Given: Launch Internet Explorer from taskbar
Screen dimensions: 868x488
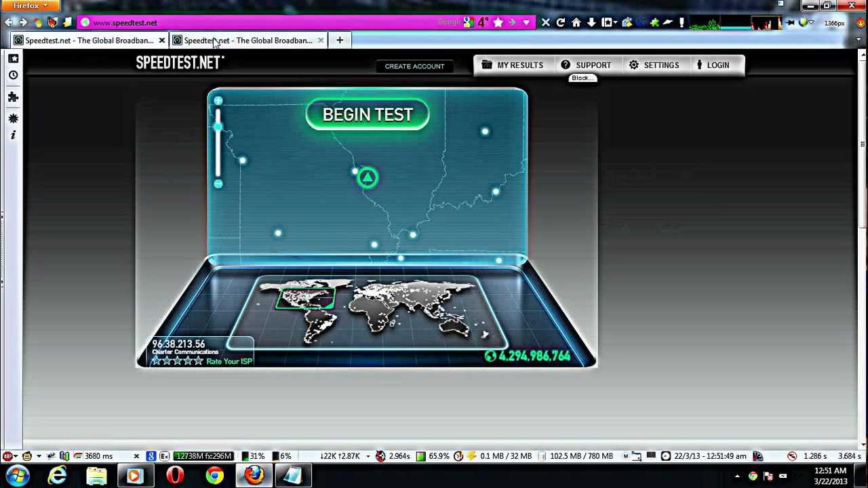Looking at the screenshot, I should click(58, 476).
